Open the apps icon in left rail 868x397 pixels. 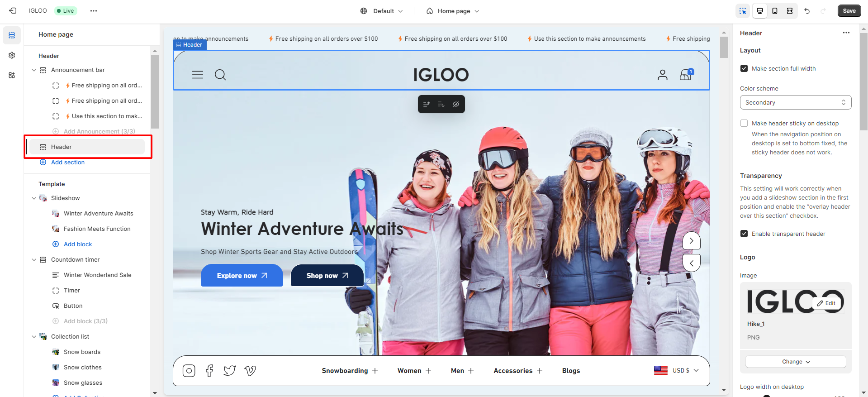(x=12, y=75)
